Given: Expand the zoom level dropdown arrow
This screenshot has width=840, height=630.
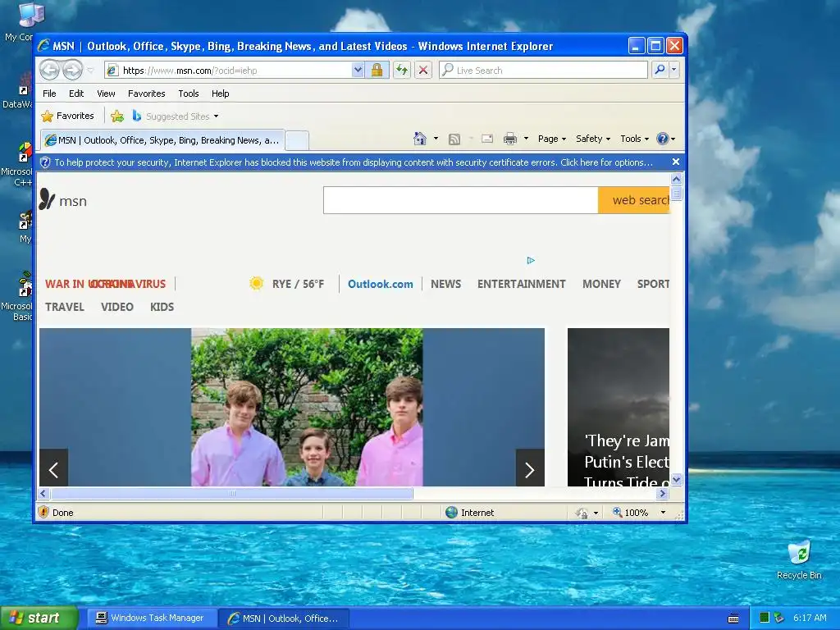Looking at the screenshot, I should tap(663, 513).
